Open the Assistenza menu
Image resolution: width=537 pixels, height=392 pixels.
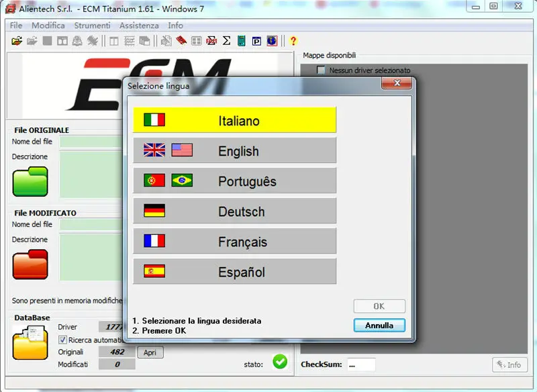pyautogui.click(x=139, y=26)
